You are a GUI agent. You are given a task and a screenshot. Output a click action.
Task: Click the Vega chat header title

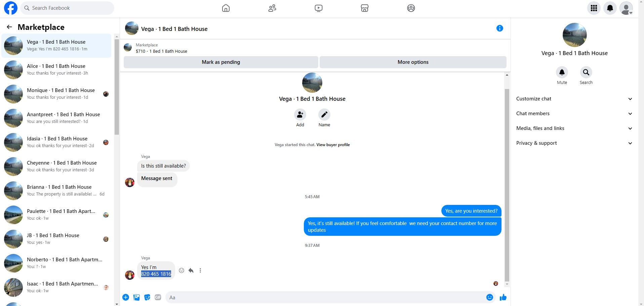click(174, 29)
